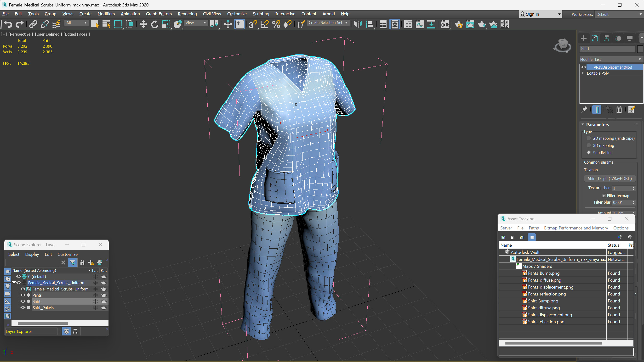Viewport: 644px width, 362px height.
Task: Open the Workspaces Default dropdown
Action: pyautogui.click(x=619, y=14)
